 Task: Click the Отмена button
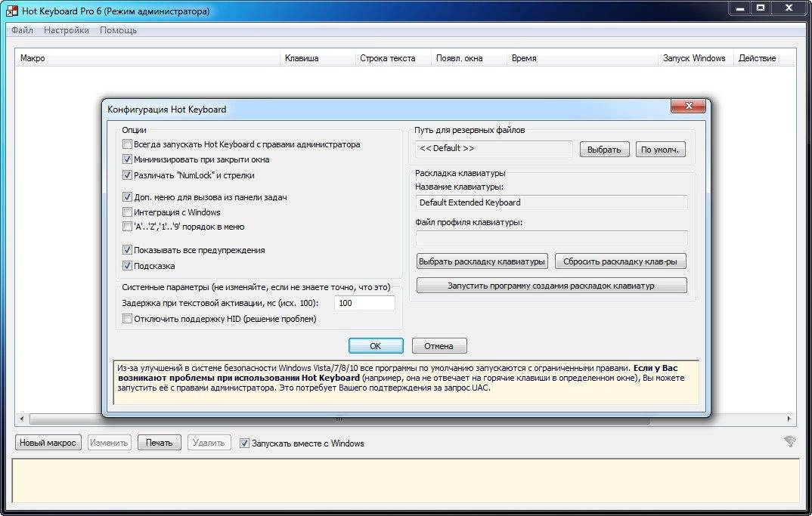coord(439,346)
